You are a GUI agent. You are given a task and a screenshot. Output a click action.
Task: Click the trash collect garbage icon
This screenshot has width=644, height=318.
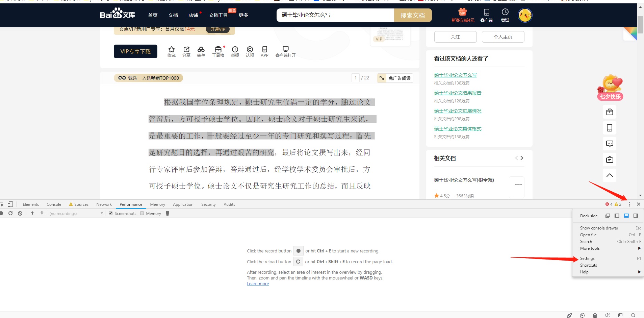(x=168, y=213)
